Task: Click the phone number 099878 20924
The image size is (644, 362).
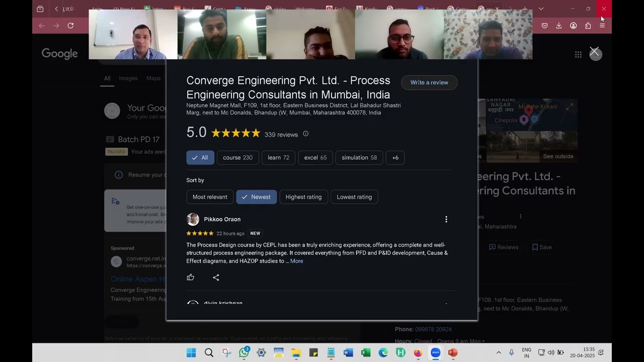Action: tap(433, 329)
